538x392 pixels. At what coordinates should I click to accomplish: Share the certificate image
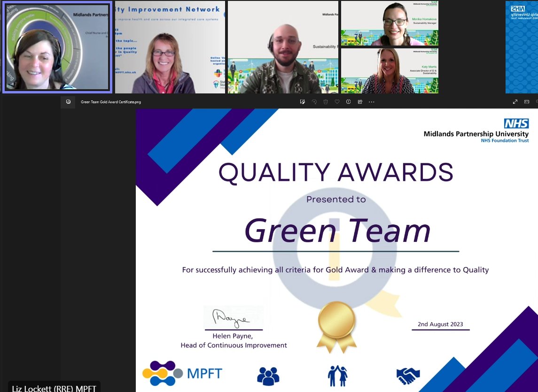360,101
